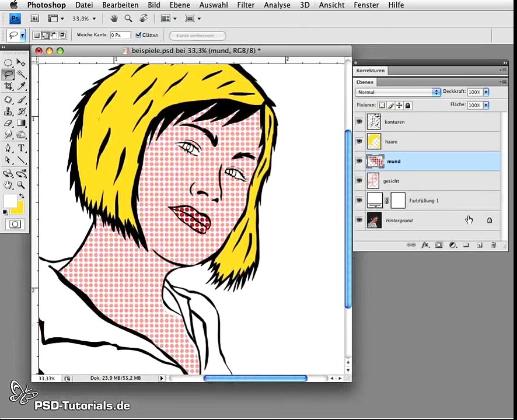517x420 pixels.
Task: Click the Rotate View tool in the application bar
Action: point(144,19)
